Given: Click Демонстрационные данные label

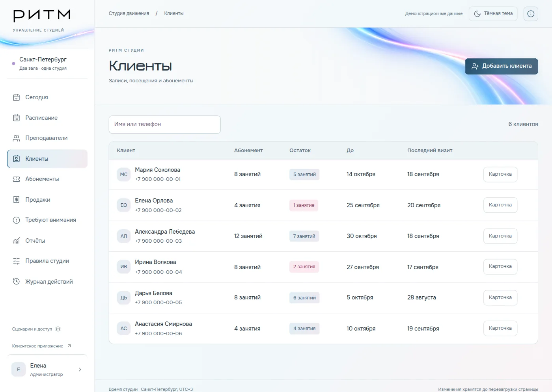Looking at the screenshot, I should point(434,14).
